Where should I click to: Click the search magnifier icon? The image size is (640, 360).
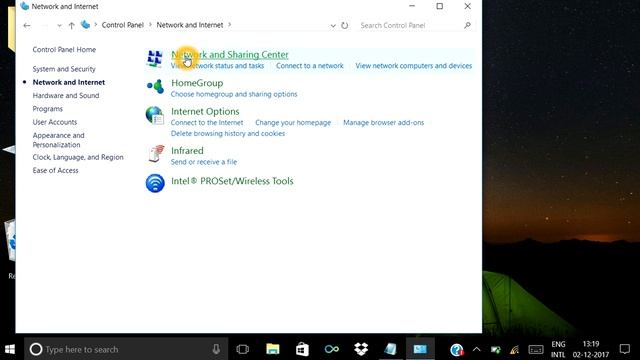[467, 25]
